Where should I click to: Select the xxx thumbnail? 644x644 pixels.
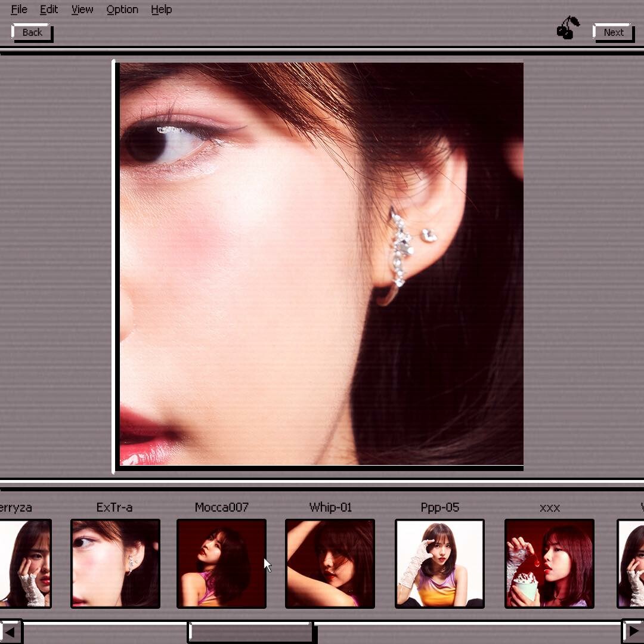[549, 563]
